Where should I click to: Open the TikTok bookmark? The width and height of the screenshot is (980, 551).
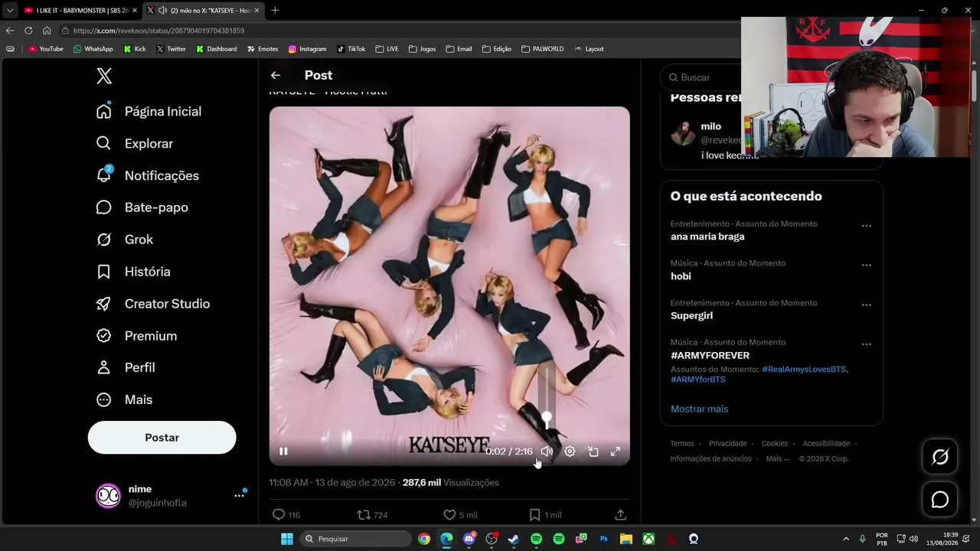point(351,49)
